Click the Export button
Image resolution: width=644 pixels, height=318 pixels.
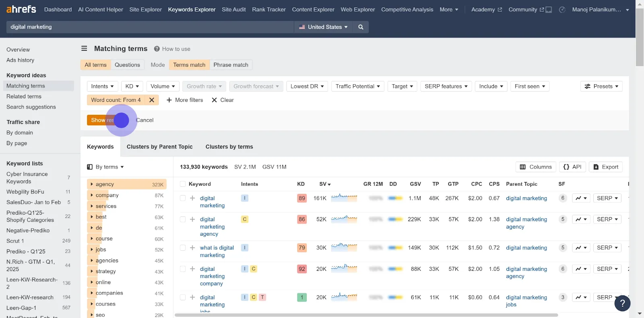point(606,167)
